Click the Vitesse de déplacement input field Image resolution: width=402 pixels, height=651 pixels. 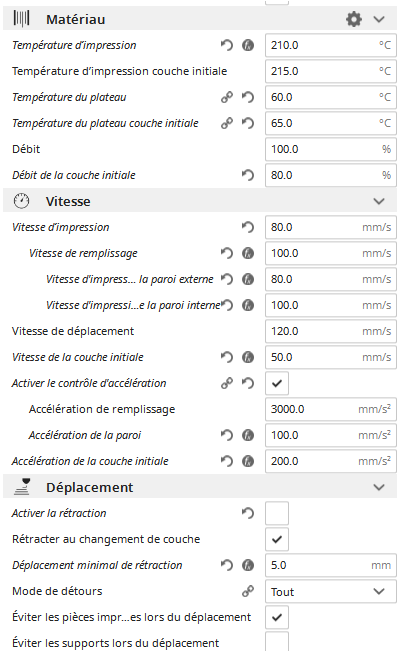(331, 331)
